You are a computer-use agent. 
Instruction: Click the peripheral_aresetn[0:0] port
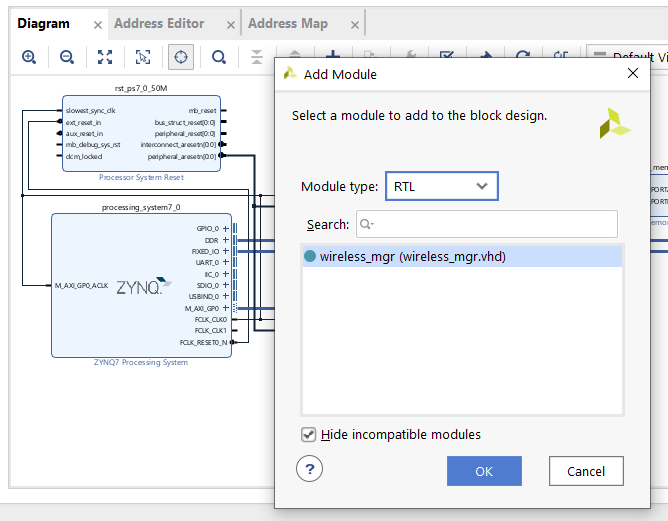coord(182,157)
